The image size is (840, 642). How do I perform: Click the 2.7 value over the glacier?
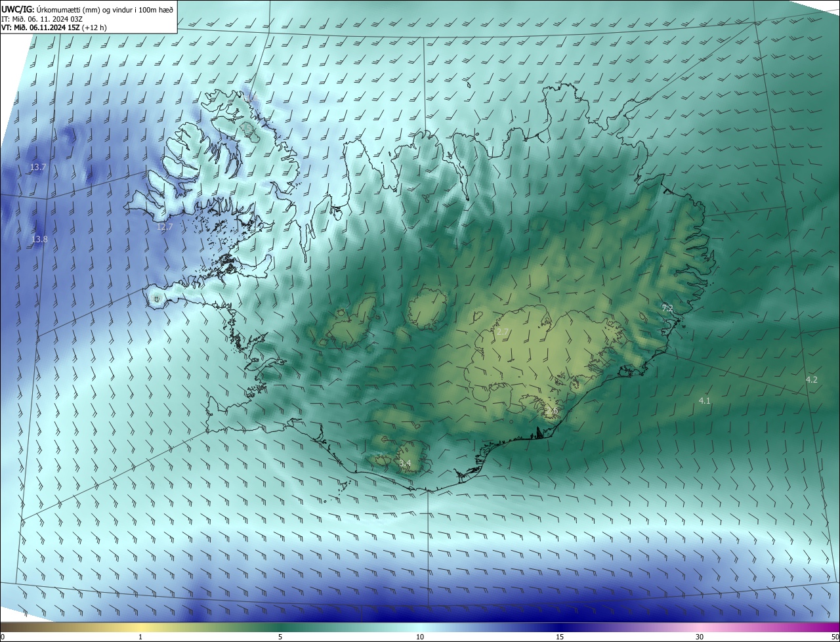[503, 332]
